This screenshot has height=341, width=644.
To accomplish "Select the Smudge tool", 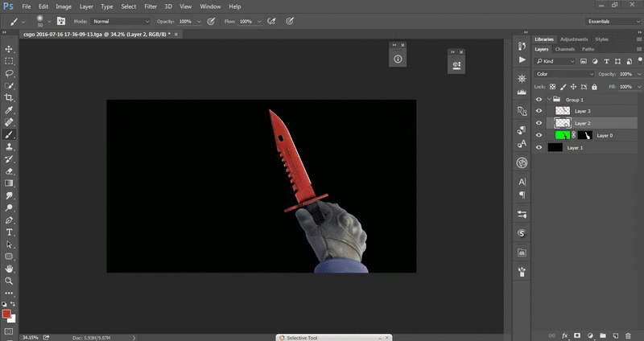I will [x=9, y=195].
